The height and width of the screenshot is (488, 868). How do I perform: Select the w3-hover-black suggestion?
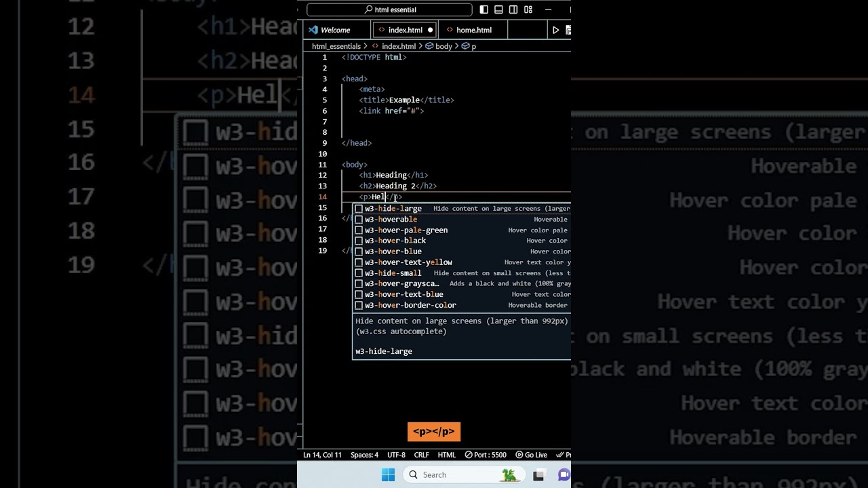pyautogui.click(x=462, y=241)
